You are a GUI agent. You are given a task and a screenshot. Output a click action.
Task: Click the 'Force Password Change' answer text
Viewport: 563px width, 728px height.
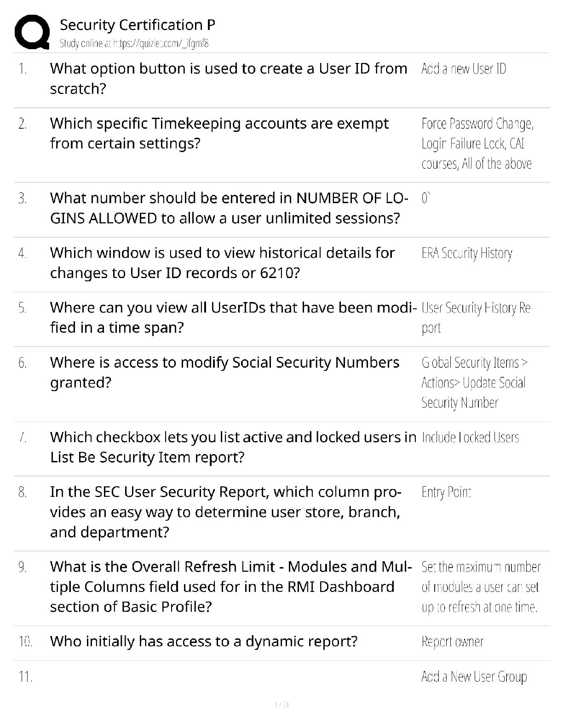tap(477, 124)
